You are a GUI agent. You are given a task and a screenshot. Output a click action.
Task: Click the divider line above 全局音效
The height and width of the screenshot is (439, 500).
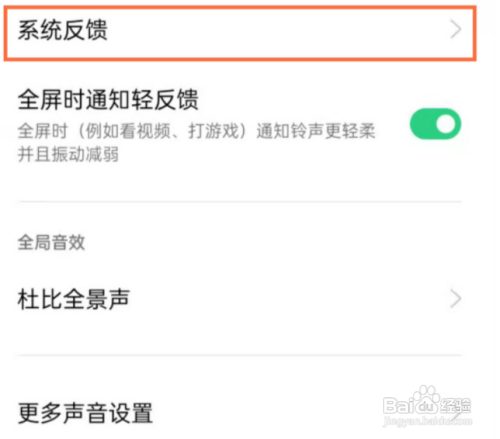tap(240, 201)
